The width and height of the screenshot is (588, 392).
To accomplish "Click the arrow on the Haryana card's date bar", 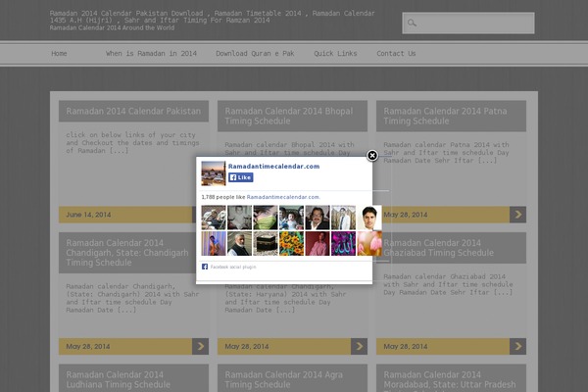I will click(x=360, y=346).
